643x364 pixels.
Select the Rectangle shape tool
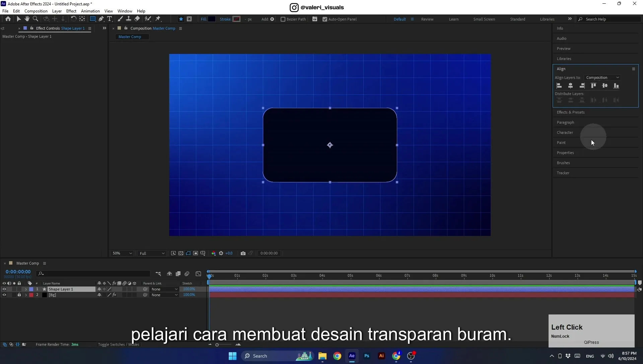pyautogui.click(x=93, y=19)
